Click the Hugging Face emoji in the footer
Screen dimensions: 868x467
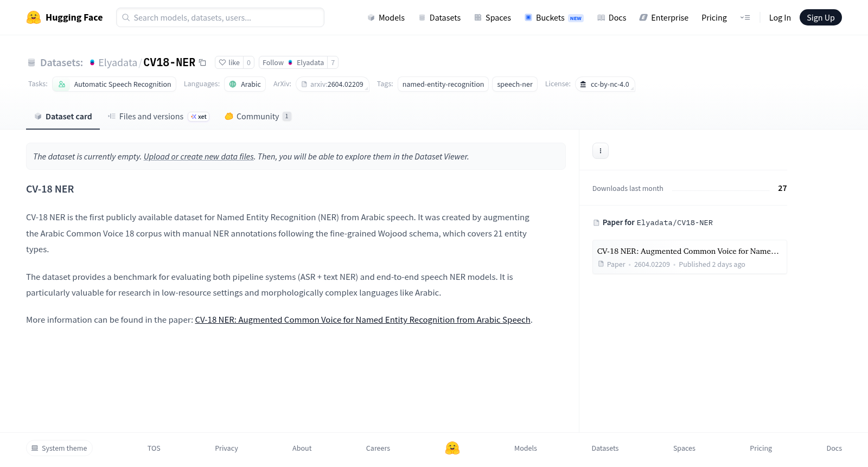pos(452,448)
